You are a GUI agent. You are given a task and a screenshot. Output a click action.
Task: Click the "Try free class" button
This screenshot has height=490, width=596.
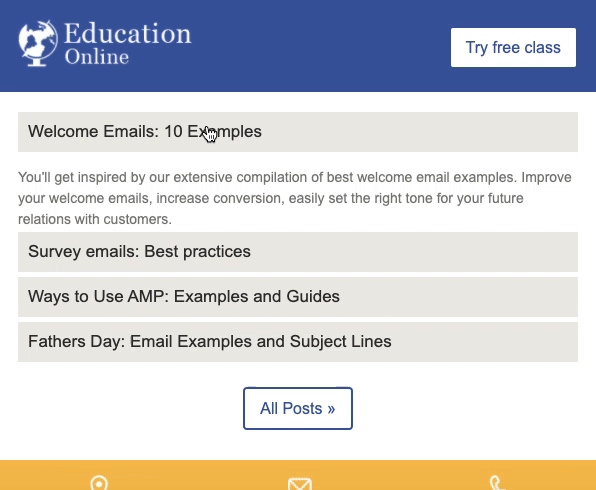513,48
